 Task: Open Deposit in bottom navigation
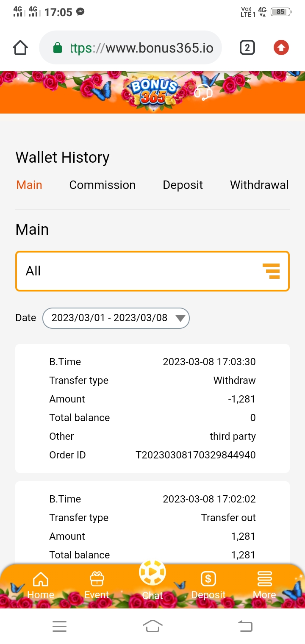click(x=208, y=585)
